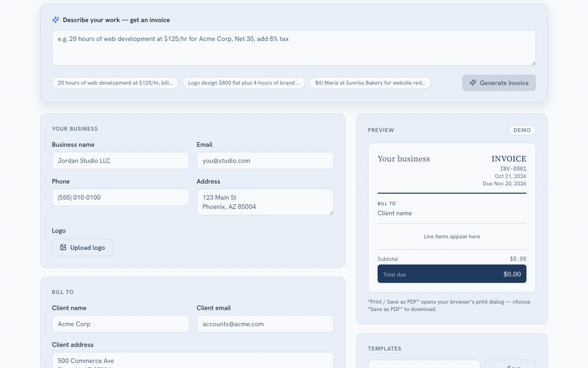The height and width of the screenshot is (368, 588).
Task: Click the business Email input field
Action: [x=265, y=161]
